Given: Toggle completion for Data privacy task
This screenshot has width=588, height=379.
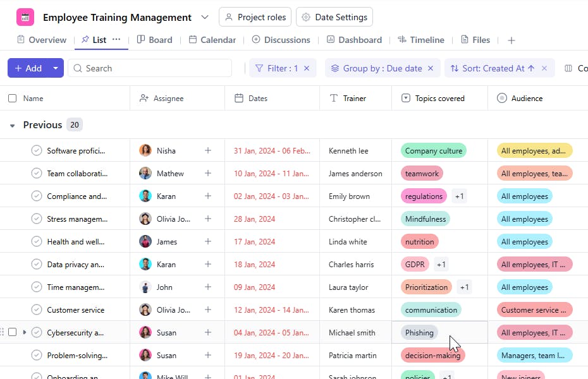Looking at the screenshot, I should click(37, 265).
